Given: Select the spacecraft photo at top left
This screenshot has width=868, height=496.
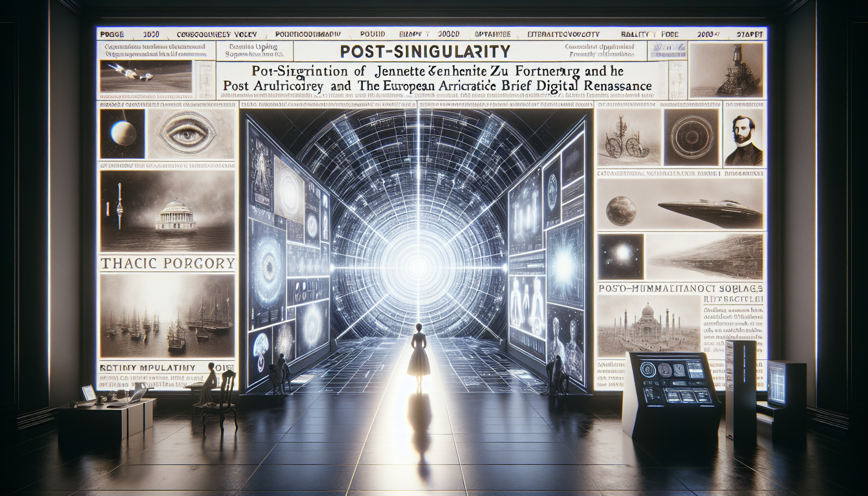Looking at the screenshot, I should [x=146, y=77].
